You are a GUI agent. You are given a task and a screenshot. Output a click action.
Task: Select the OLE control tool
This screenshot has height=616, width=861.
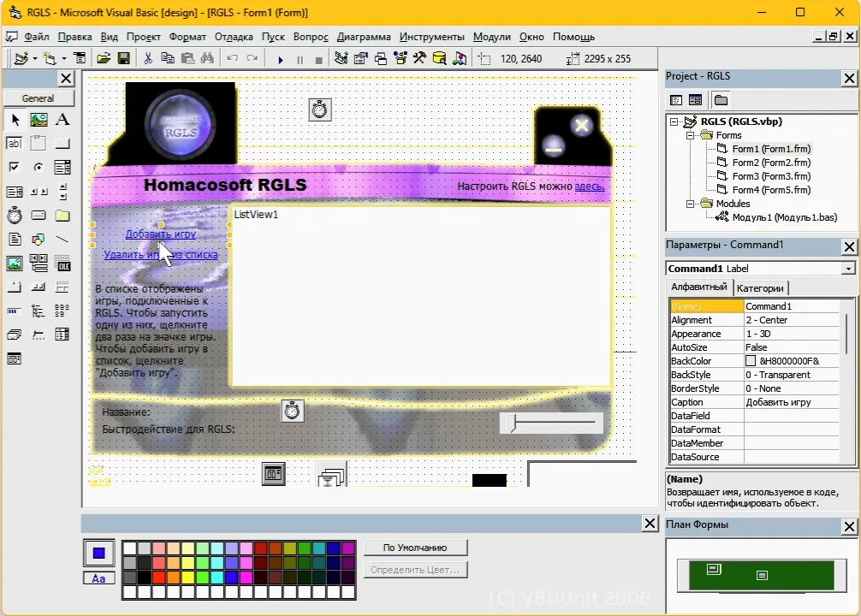click(x=62, y=264)
